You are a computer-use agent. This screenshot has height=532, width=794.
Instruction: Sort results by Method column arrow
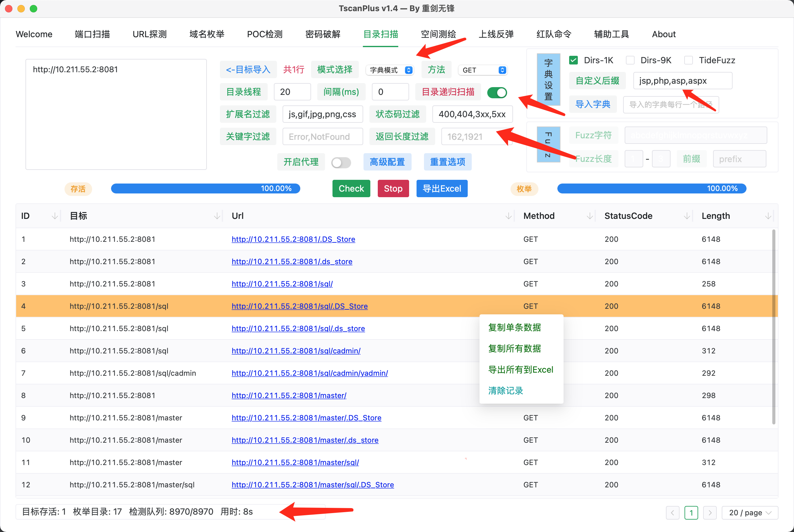coord(590,216)
